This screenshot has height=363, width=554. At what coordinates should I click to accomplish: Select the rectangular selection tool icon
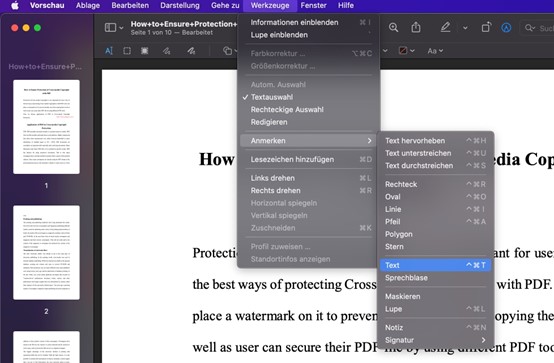pyautogui.click(x=127, y=51)
